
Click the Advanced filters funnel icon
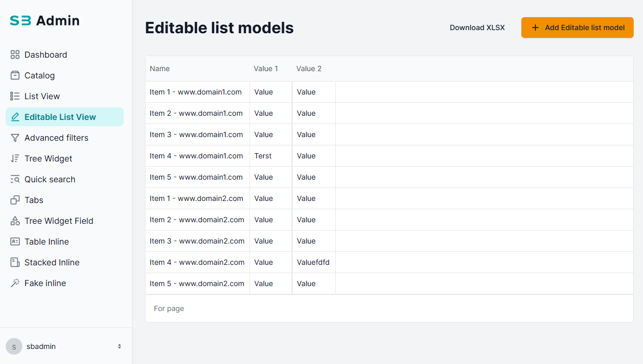pyautogui.click(x=15, y=138)
